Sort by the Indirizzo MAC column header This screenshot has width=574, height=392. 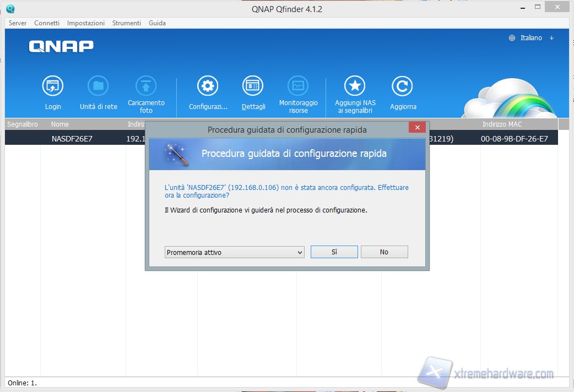(x=502, y=124)
